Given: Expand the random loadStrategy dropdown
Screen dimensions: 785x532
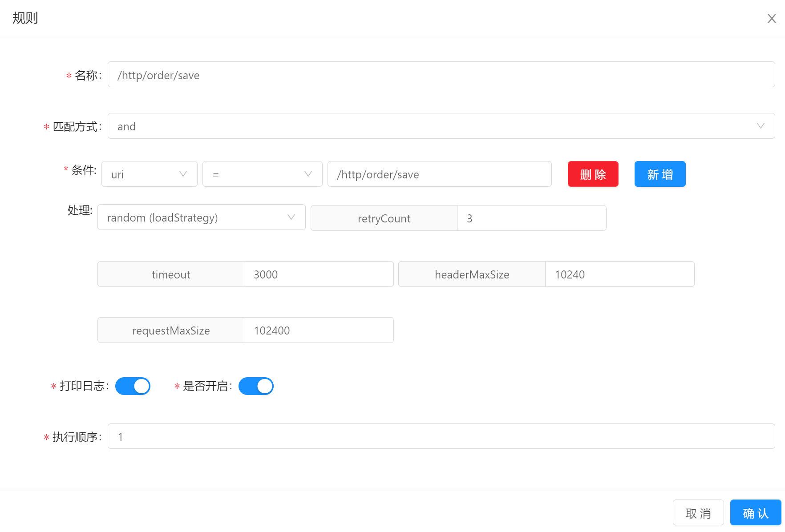Looking at the screenshot, I should point(201,218).
